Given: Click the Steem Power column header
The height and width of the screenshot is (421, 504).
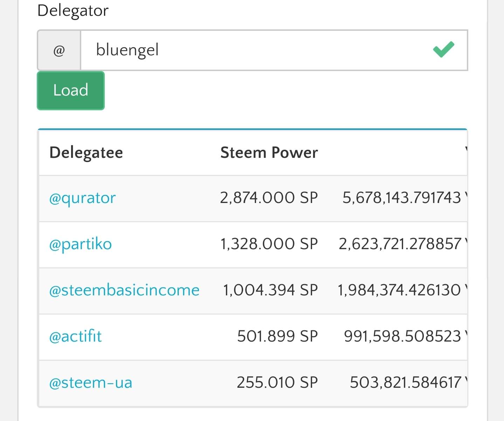Looking at the screenshot, I should coord(269,153).
